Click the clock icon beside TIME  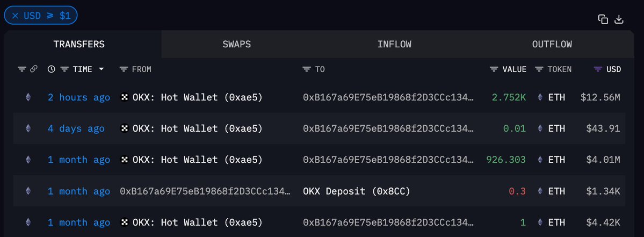tap(51, 69)
